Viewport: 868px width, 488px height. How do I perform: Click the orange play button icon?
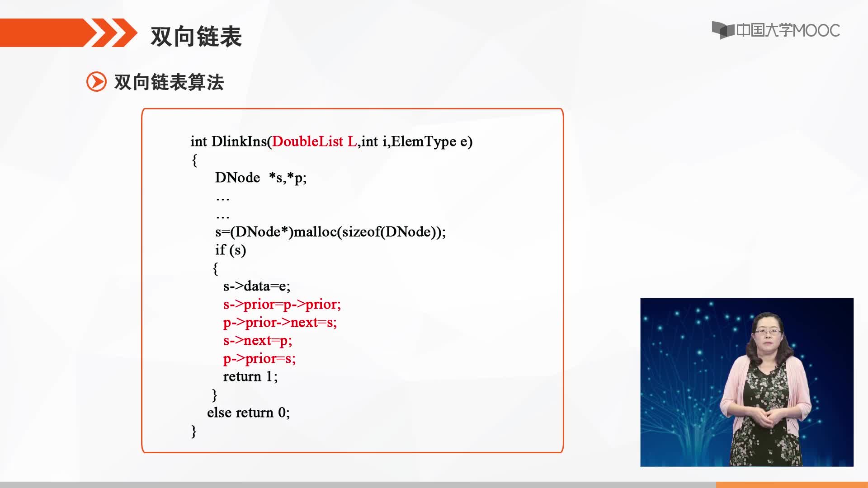point(96,82)
